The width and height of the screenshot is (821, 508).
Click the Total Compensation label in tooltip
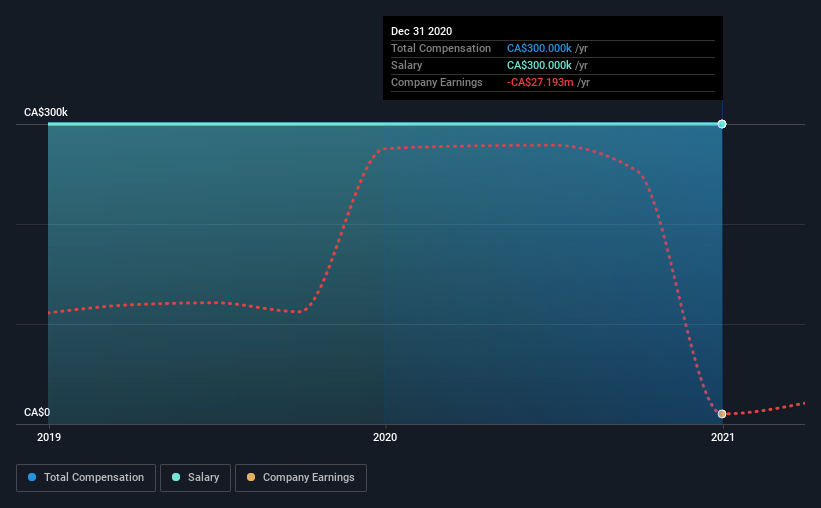pyautogui.click(x=441, y=48)
